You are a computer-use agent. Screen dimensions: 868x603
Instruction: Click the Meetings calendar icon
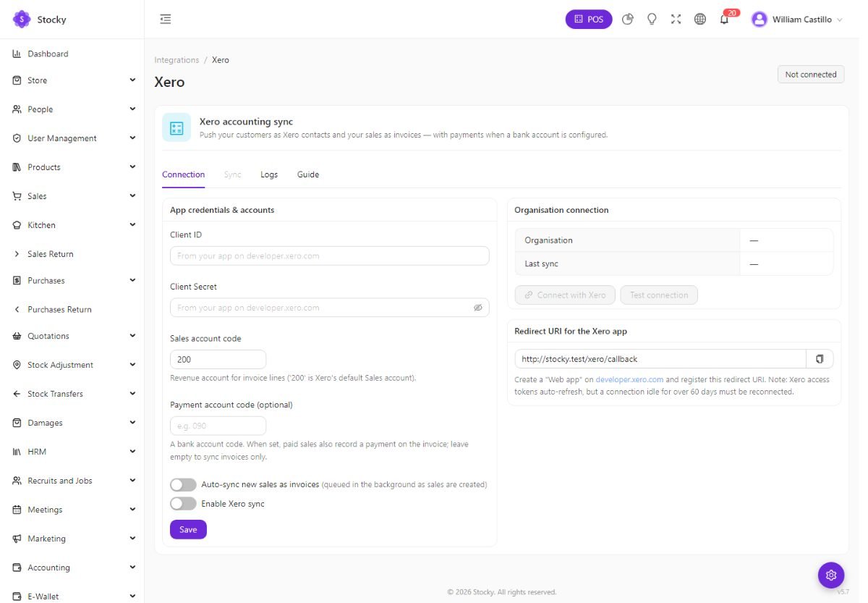point(17,510)
